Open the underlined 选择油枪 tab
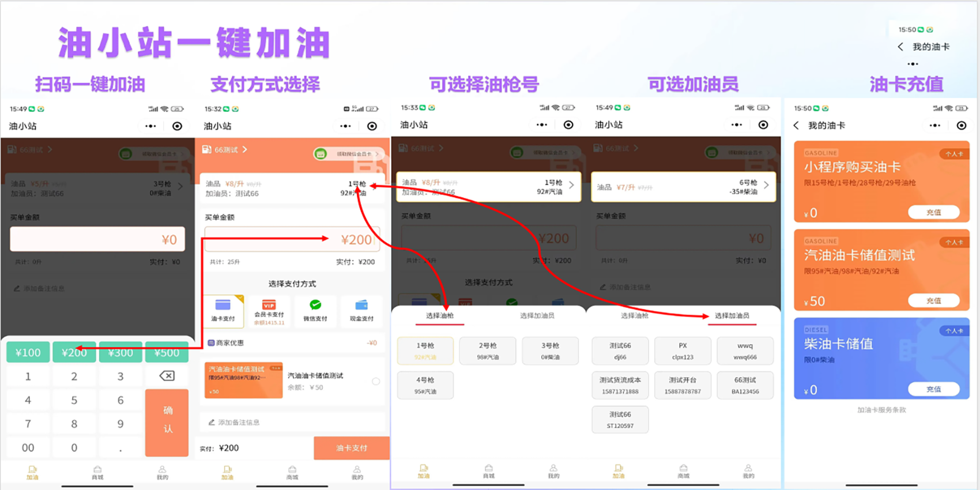Viewport: 980px width, 490px height. point(440,316)
